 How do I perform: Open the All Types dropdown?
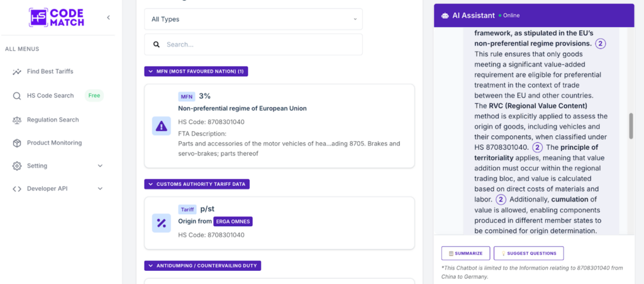pyautogui.click(x=253, y=19)
